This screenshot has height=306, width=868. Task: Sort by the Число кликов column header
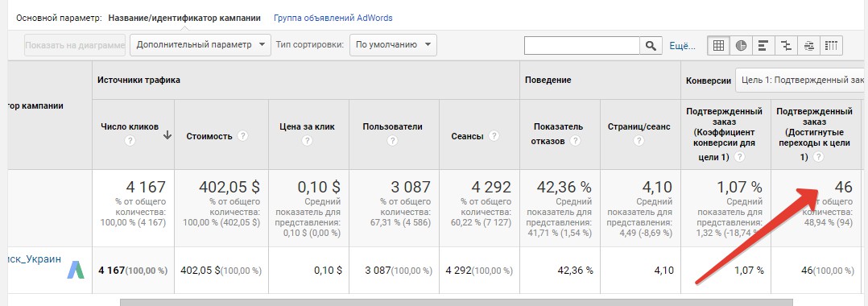(130, 126)
